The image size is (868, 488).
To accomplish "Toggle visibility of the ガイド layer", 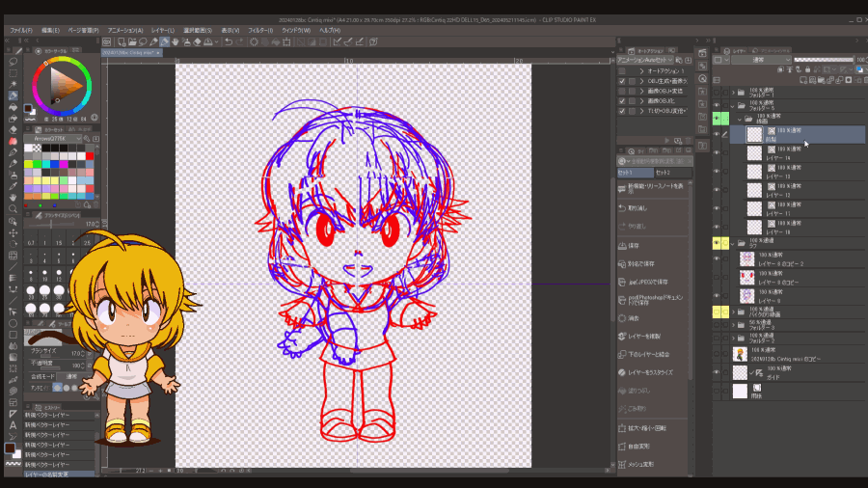I will tap(717, 372).
